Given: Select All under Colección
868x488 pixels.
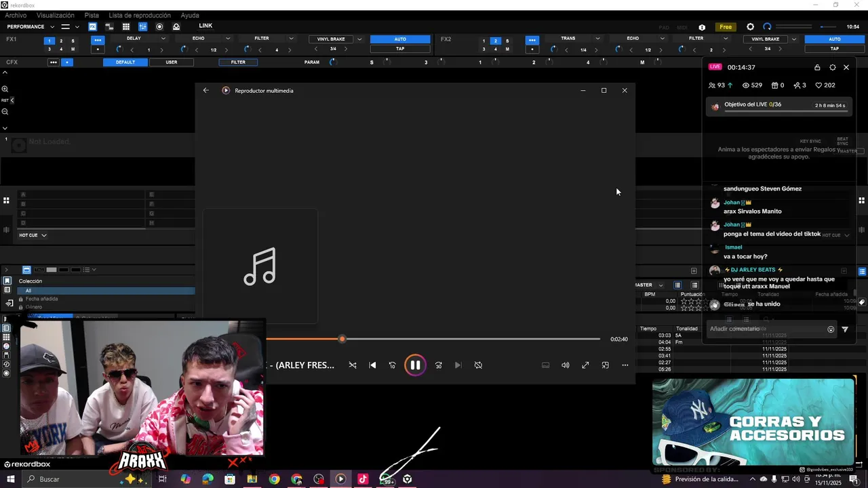Looking at the screenshot, I should (x=106, y=290).
